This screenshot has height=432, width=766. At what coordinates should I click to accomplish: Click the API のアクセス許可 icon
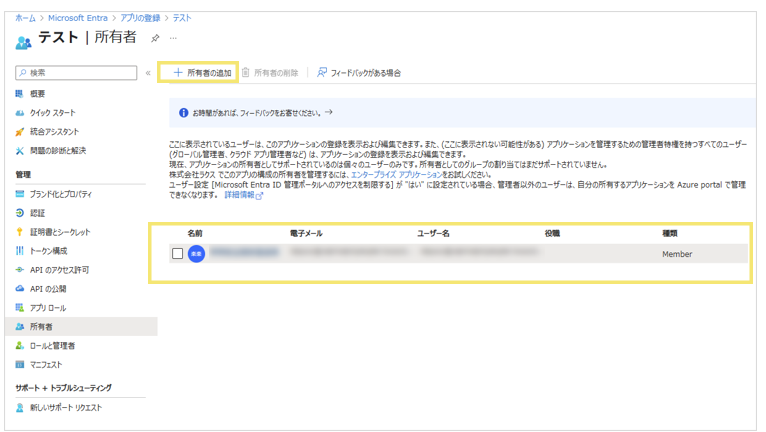point(20,270)
